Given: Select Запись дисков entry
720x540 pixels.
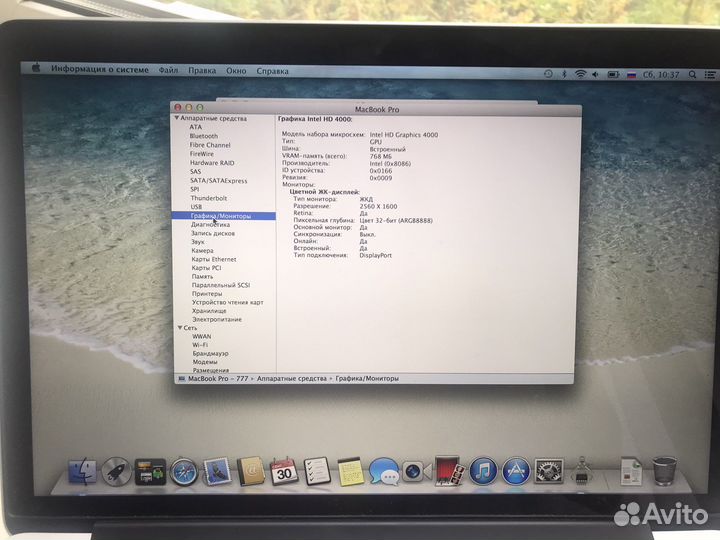Looking at the screenshot, I should pos(213,233).
